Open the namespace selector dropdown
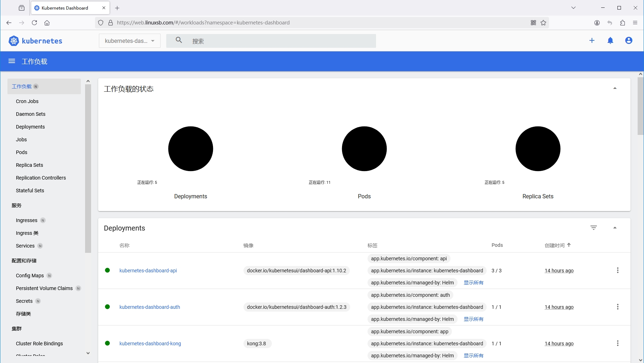Image resolution: width=644 pixels, height=363 pixels. pos(130,41)
